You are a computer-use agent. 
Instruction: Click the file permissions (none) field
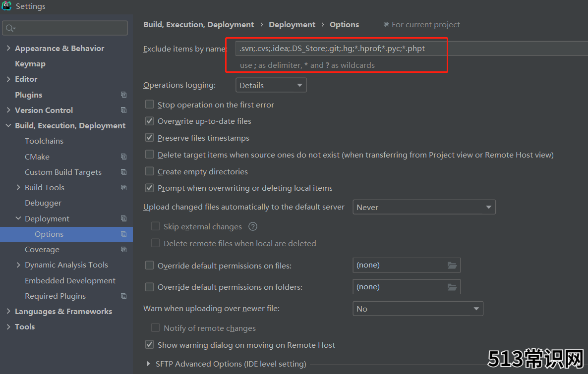407,265
